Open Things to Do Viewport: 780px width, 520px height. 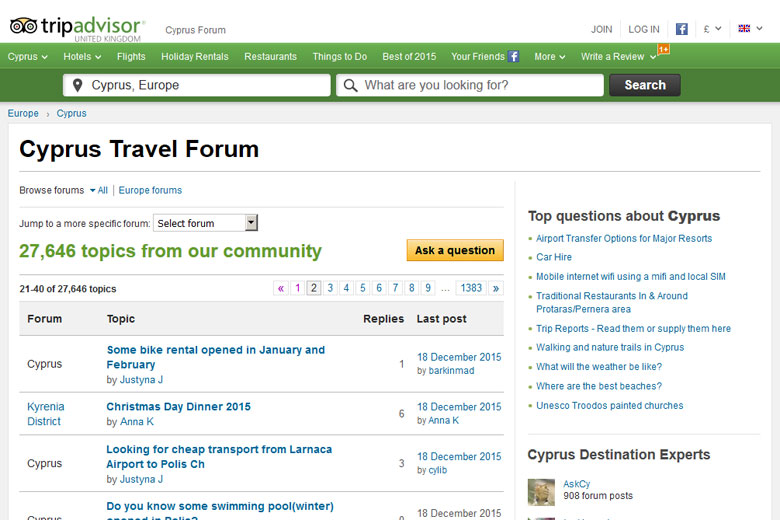point(340,57)
